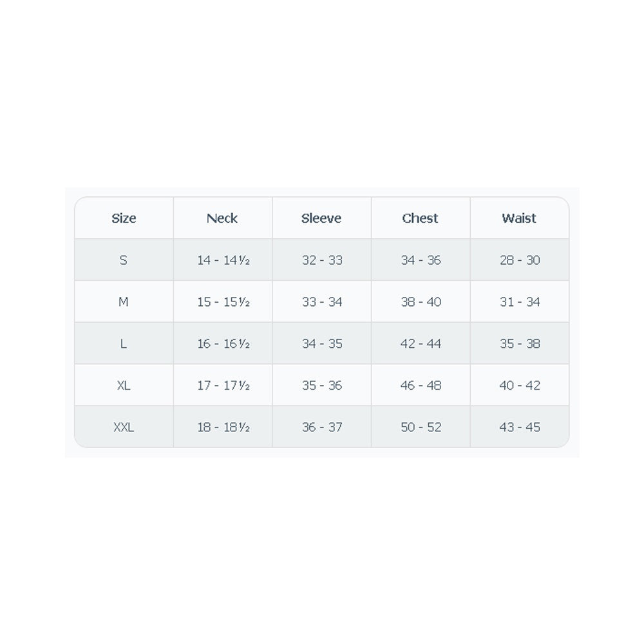Image resolution: width=644 pixels, height=644 pixels.
Task: Click the 50 - 52 chest cell
Action: click(x=421, y=427)
